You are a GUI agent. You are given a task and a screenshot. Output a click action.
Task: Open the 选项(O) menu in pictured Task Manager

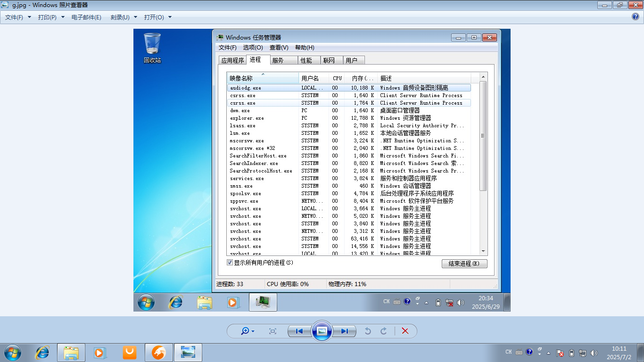[x=253, y=48]
